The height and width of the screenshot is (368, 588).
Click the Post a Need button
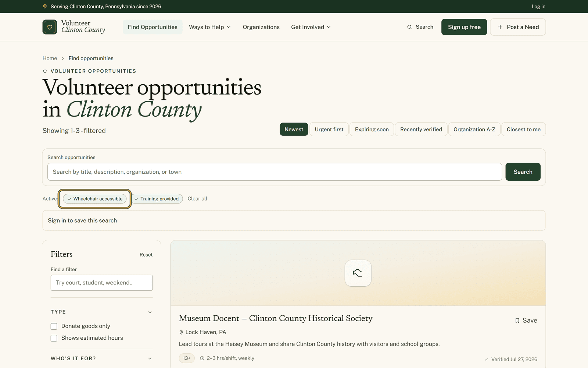coord(518,27)
